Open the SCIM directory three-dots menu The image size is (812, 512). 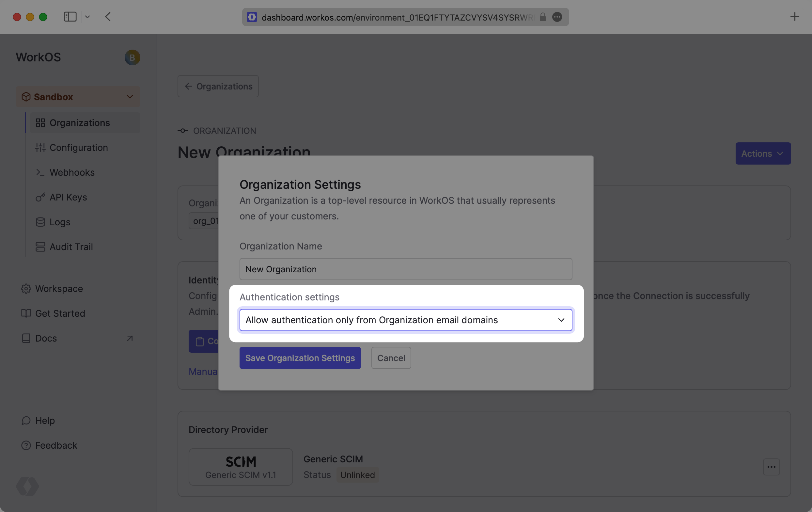click(771, 467)
